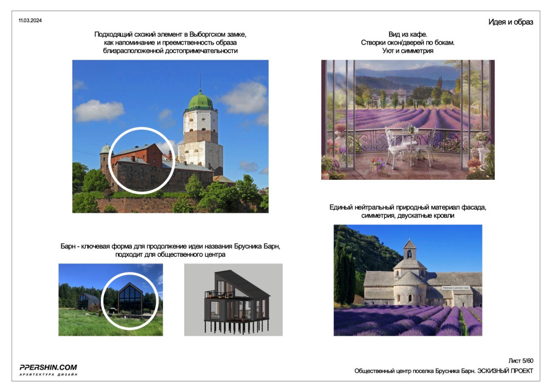The image size is (551, 392).
Task: Click the "АРХИТЕКТУРА ДИЗАЙН" tagline under logo
Action: (48, 375)
